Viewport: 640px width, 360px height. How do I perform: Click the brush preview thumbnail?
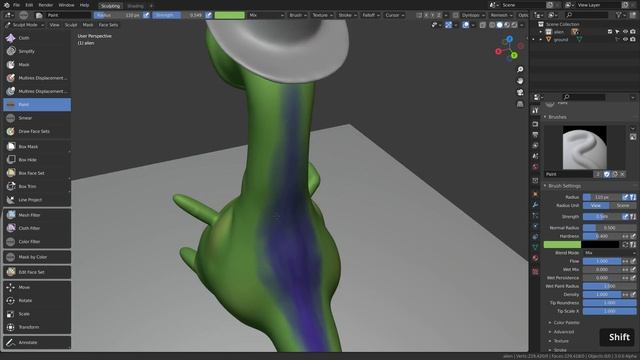pyautogui.click(x=584, y=147)
